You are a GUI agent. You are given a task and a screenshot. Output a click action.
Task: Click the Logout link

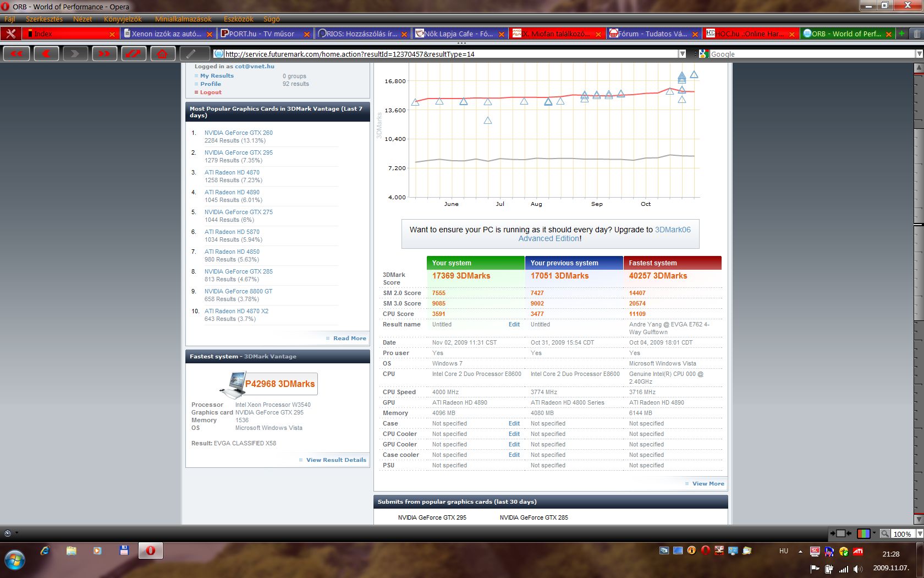(x=211, y=92)
